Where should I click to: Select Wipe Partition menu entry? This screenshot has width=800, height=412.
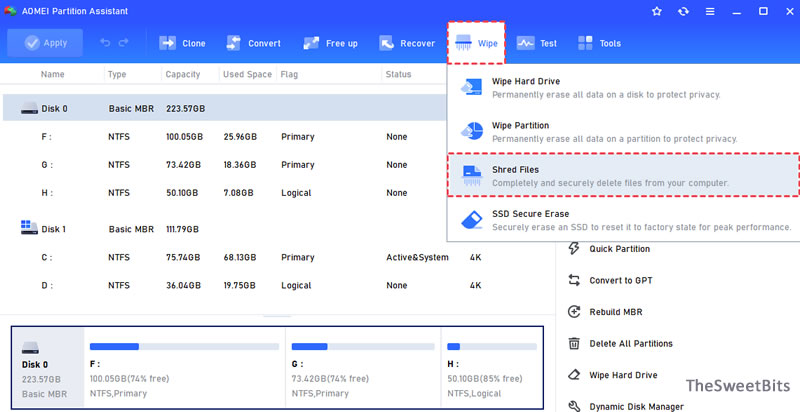(623, 131)
